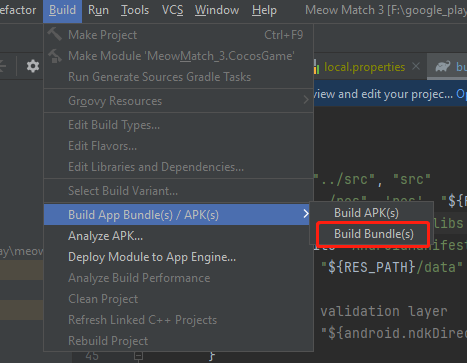Open the partially visible Refactor menu

(x=18, y=10)
